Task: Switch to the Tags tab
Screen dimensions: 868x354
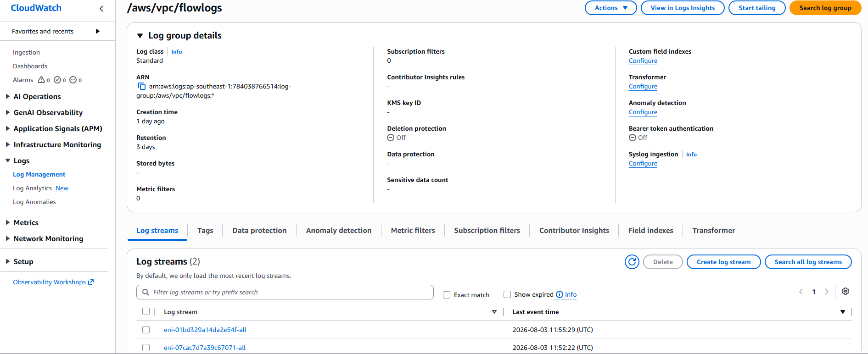Action: tap(205, 231)
